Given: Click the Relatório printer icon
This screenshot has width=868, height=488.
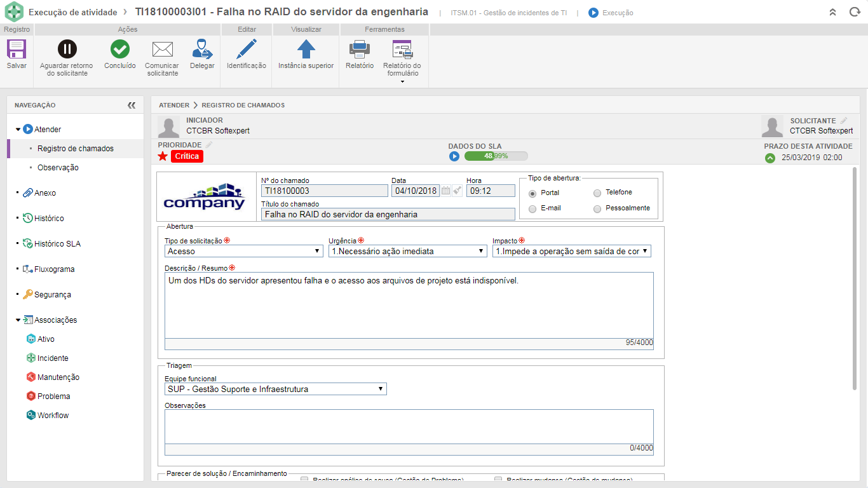Looking at the screenshot, I should [359, 50].
